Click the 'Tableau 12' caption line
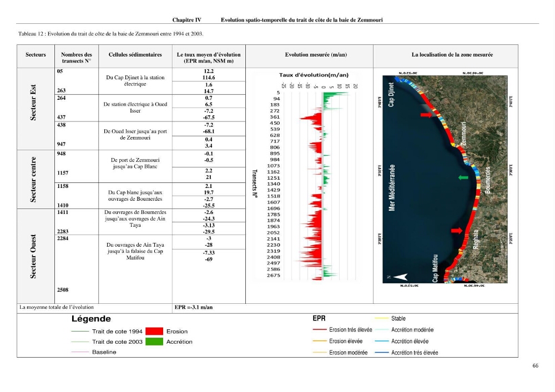The width and height of the screenshot is (555, 392). (x=111, y=34)
